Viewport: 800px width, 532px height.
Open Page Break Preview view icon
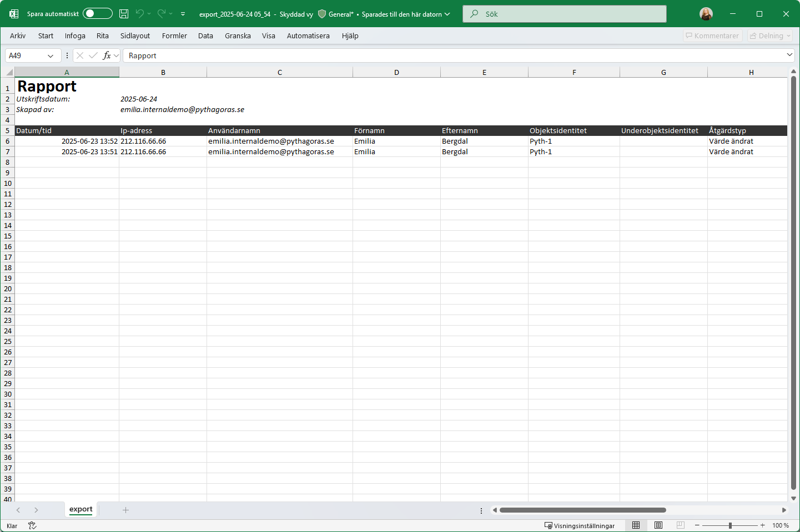pos(681,525)
